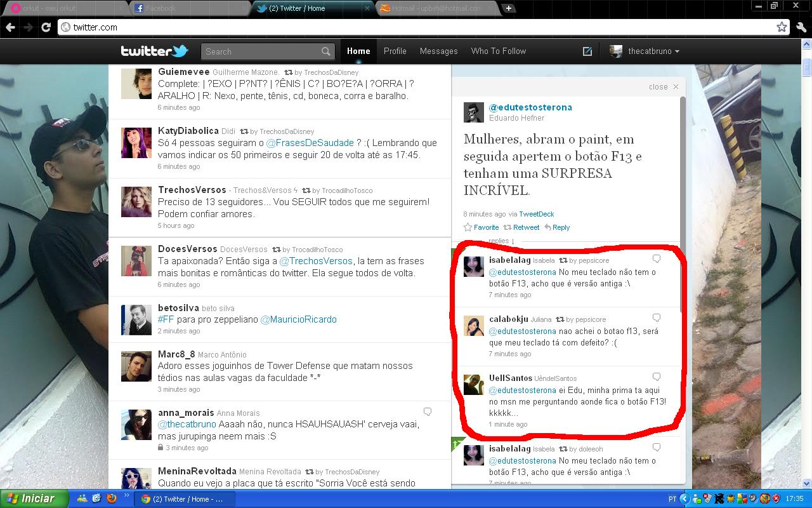Screen dimensions: 812x508
Task: Open the @MauricioRicardo mention link
Action: (299, 319)
